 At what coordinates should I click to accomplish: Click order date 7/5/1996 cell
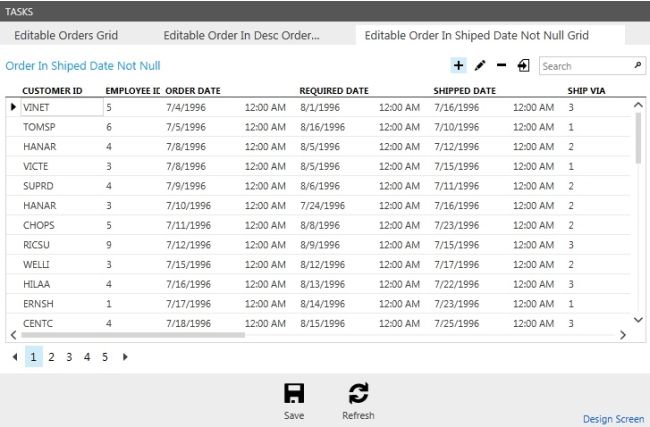[x=186, y=127]
